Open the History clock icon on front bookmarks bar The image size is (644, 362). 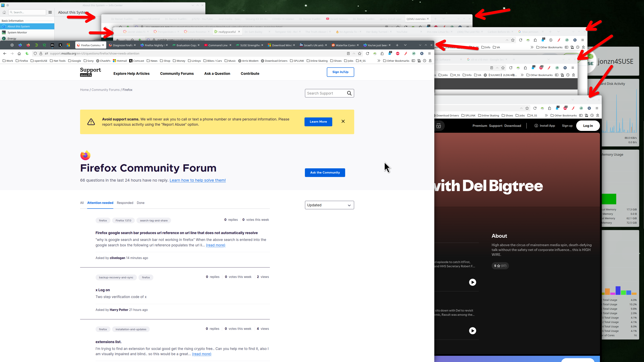point(424,61)
